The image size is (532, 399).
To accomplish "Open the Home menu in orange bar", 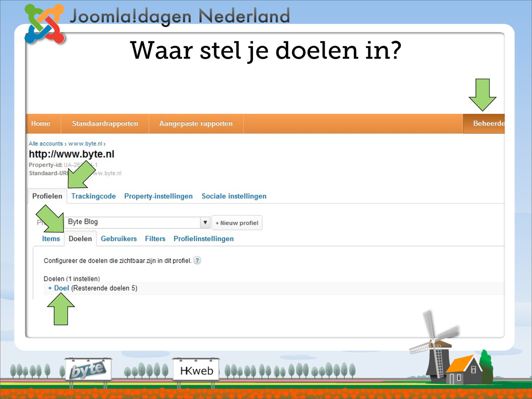I will tap(41, 123).
